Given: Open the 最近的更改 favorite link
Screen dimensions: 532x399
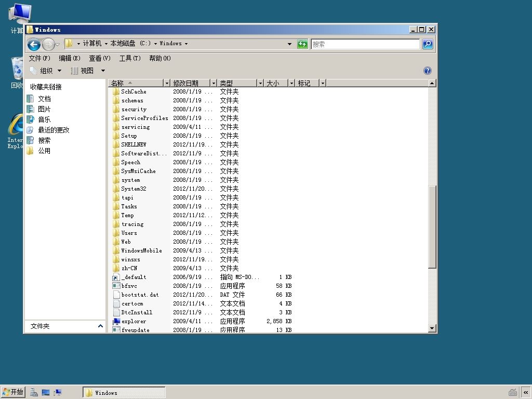Looking at the screenshot, I should pos(54,130).
